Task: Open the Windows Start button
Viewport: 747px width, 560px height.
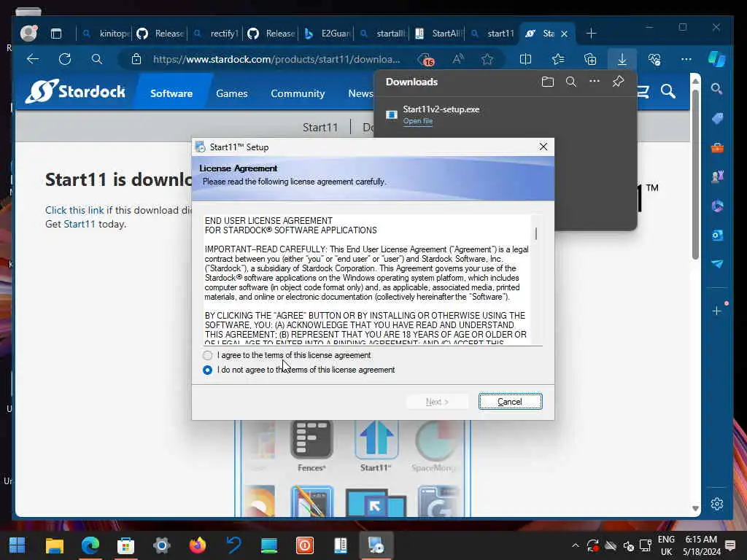Action: (x=18, y=545)
